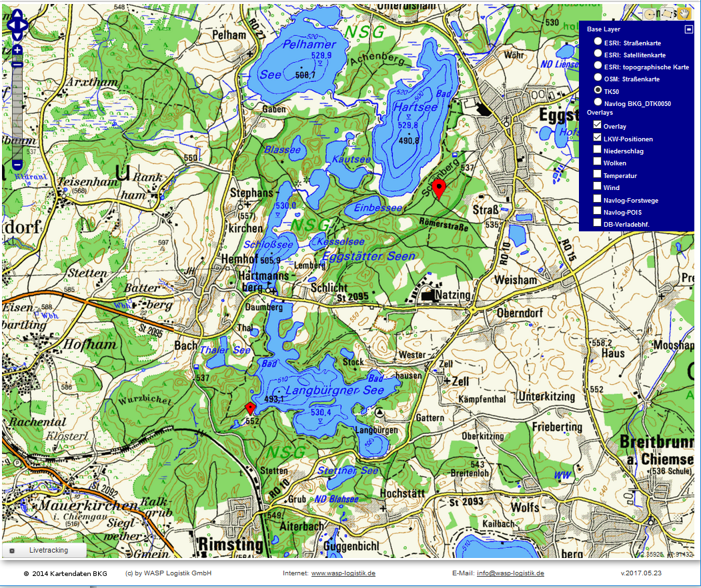701x588 pixels.
Task: Select ESRI Satellitenkarte base layer
Action: click(598, 54)
